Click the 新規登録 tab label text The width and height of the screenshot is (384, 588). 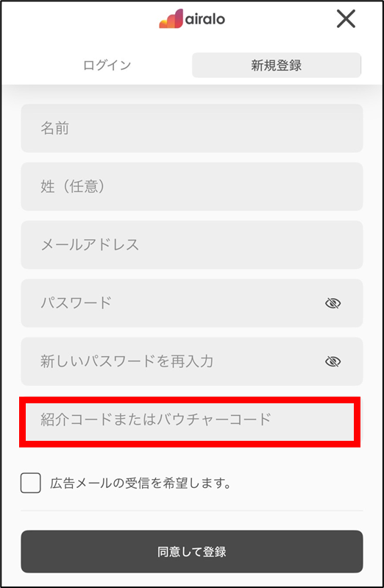point(277,65)
